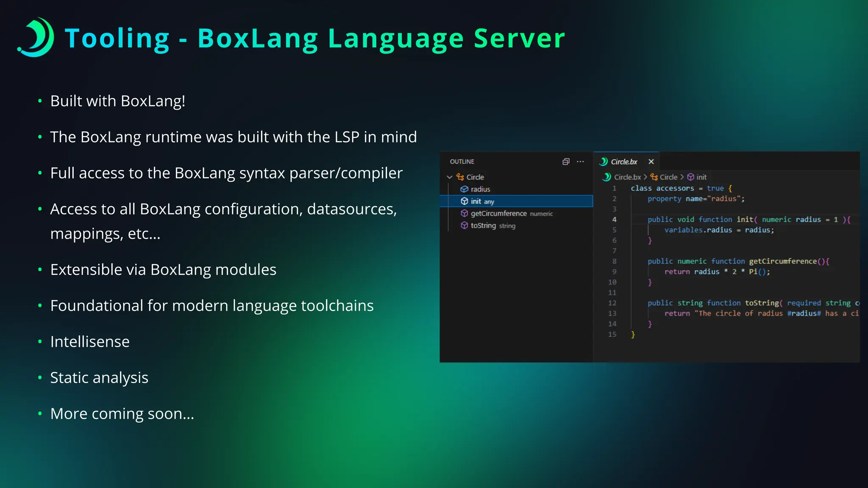Click 'class accessors = true' code line
The image size is (868, 488).
click(682, 188)
